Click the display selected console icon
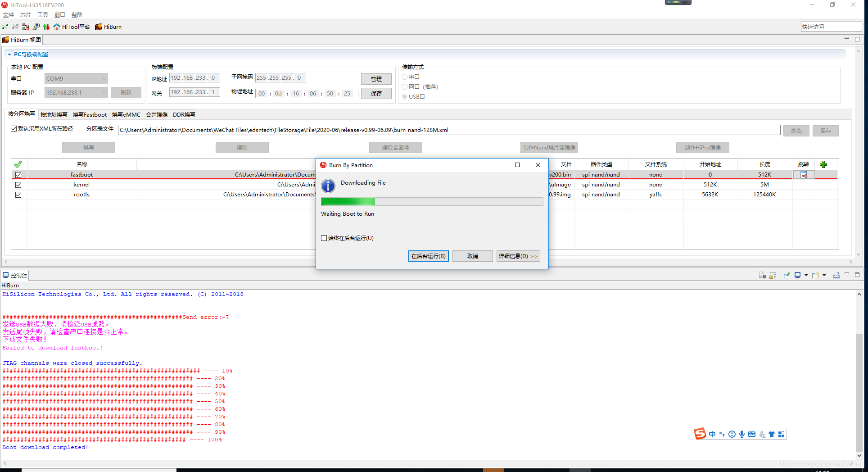This screenshot has width=868, height=472. (x=797, y=275)
